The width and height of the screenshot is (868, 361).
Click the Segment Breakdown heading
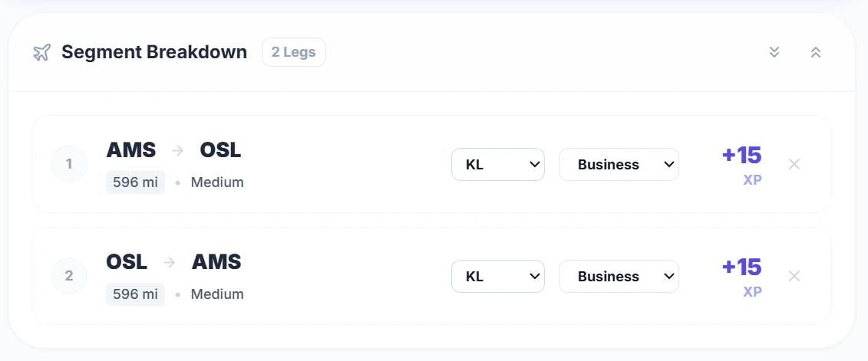coord(154,52)
